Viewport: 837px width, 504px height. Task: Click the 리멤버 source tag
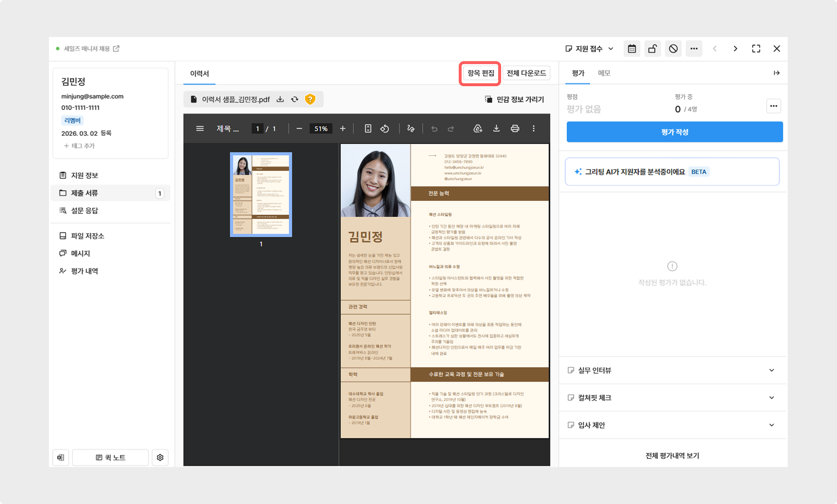click(72, 120)
